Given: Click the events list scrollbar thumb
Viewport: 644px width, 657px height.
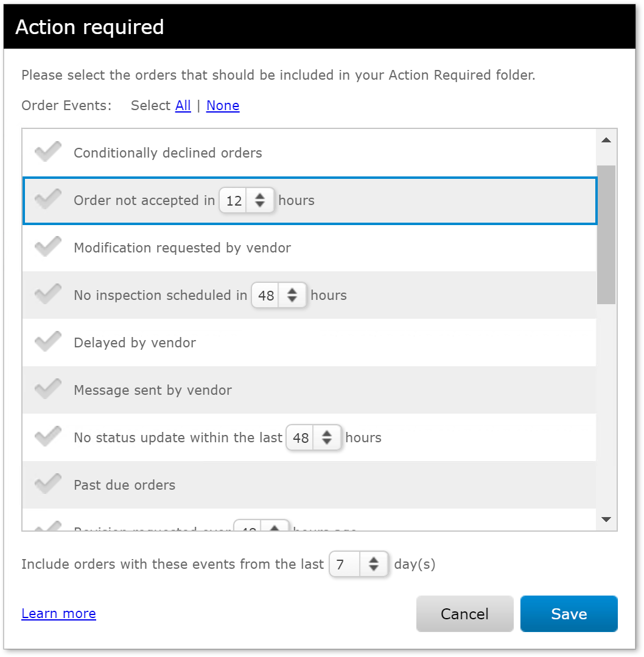Looking at the screenshot, I should point(606,235).
